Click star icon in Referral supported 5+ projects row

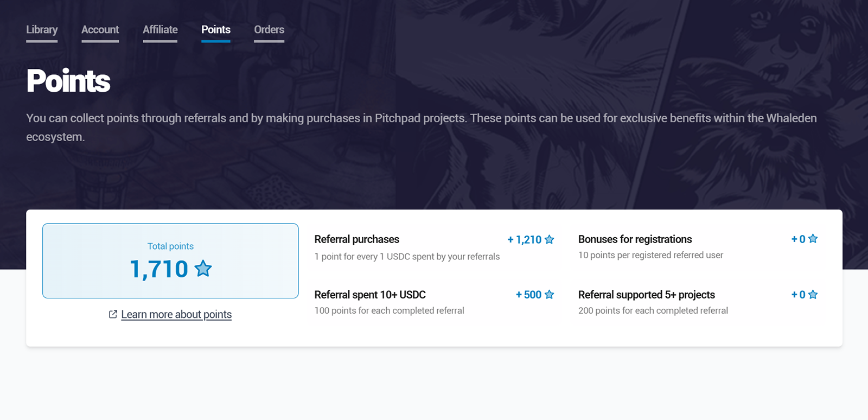[x=813, y=295]
